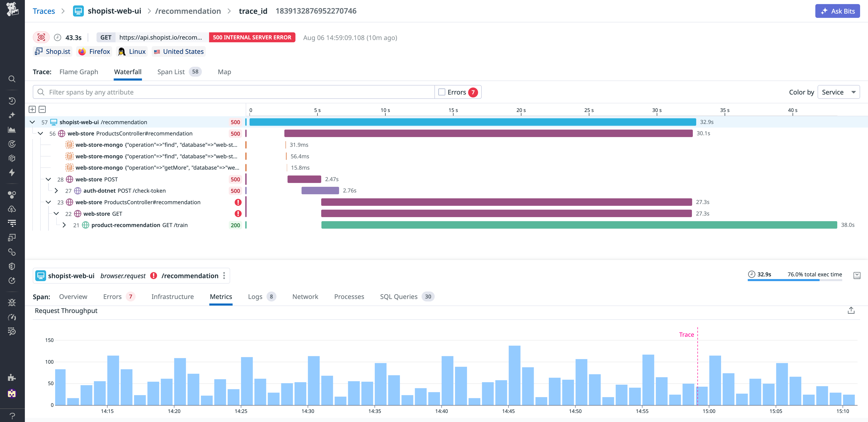Switch to the Flame Graph tab
The height and width of the screenshot is (422, 868).
[78, 72]
